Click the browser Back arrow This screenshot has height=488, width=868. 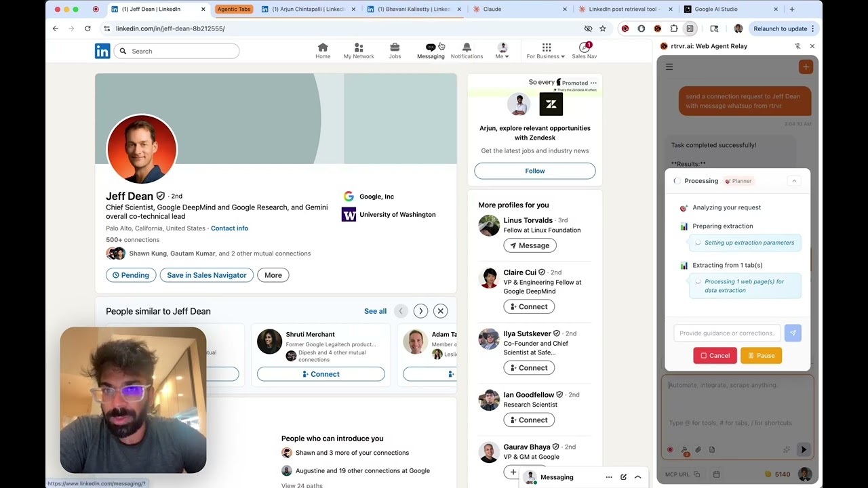click(56, 28)
